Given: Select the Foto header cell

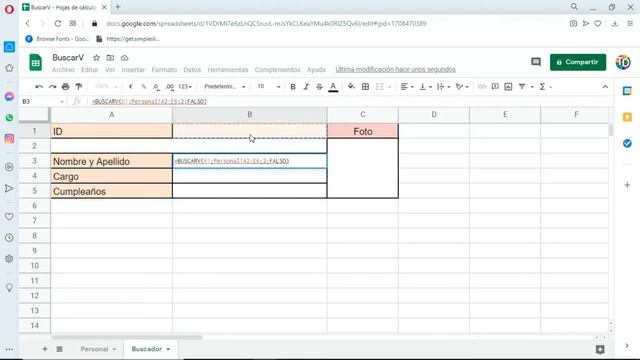Looking at the screenshot, I should tap(362, 131).
